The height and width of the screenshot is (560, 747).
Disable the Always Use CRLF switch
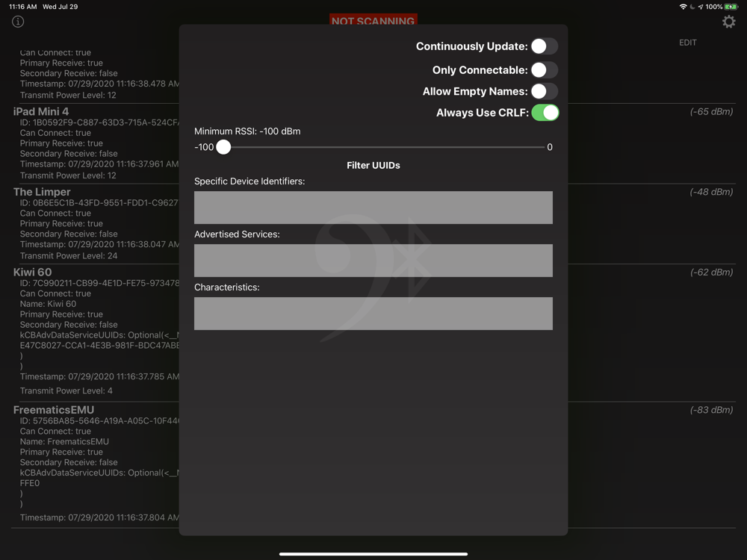click(x=545, y=113)
